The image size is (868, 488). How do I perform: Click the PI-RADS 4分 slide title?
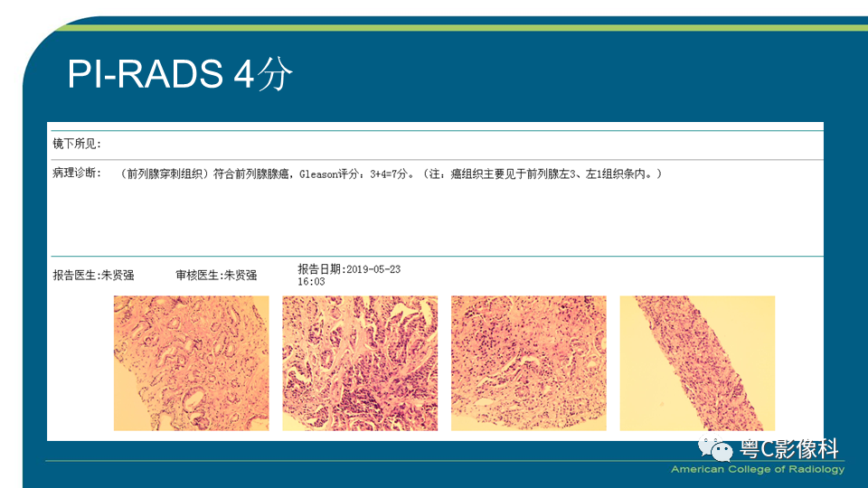pyautogui.click(x=180, y=73)
